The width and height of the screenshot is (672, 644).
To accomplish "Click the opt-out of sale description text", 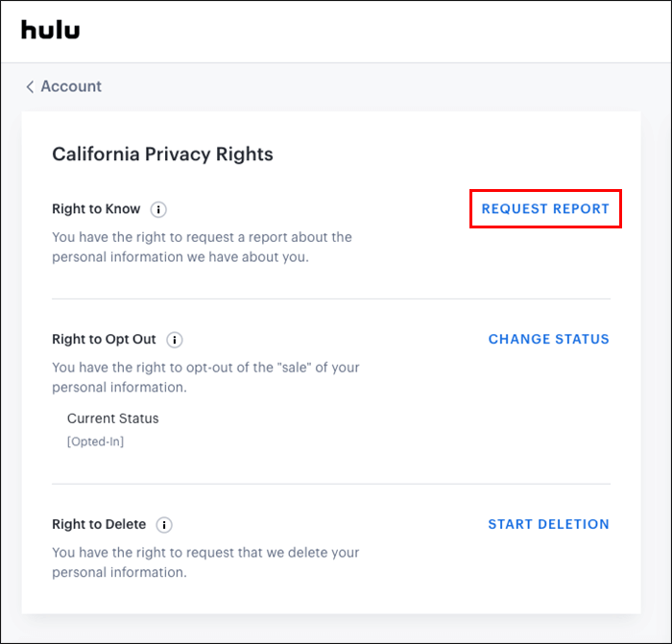I will click(x=205, y=377).
